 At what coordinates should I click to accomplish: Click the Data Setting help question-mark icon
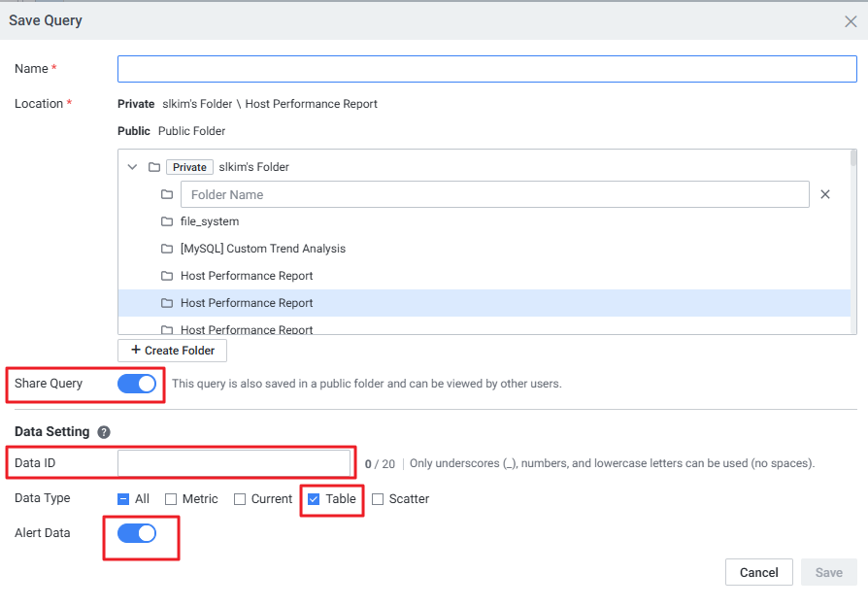pyautogui.click(x=104, y=432)
